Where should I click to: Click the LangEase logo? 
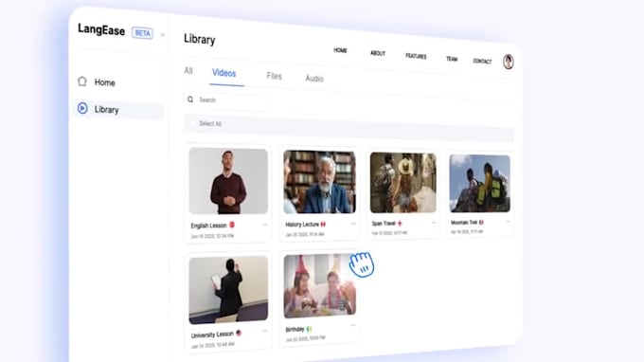click(x=101, y=30)
